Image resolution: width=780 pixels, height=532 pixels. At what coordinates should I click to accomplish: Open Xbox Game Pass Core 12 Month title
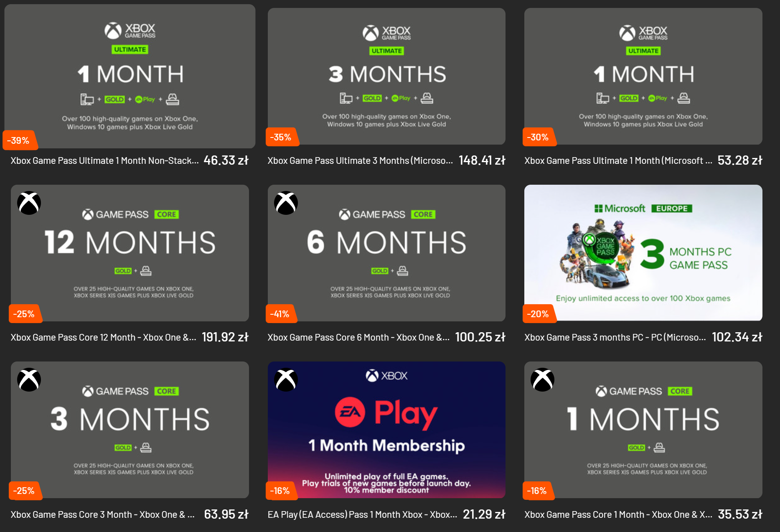(104, 337)
